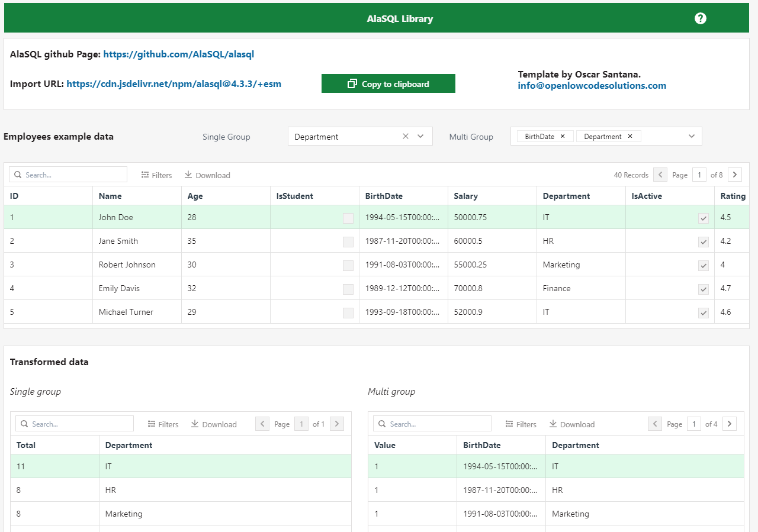This screenshot has width=758, height=532.
Task: Expand the Single Group dropdown
Action: pos(420,137)
